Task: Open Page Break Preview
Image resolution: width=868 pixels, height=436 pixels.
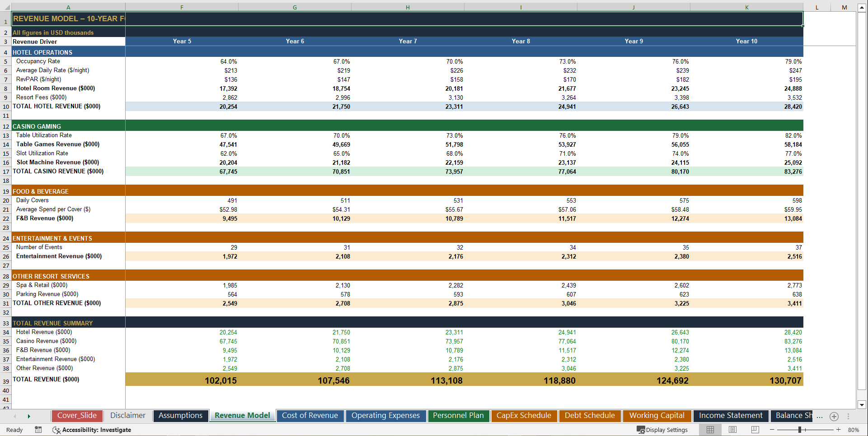Action: (x=755, y=430)
